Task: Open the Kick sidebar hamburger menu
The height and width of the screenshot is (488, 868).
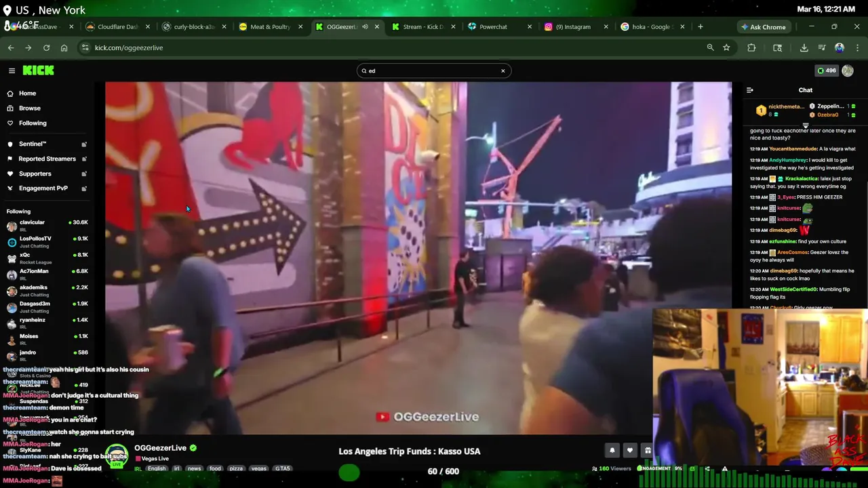Action: pyautogui.click(x=12, y=70)
